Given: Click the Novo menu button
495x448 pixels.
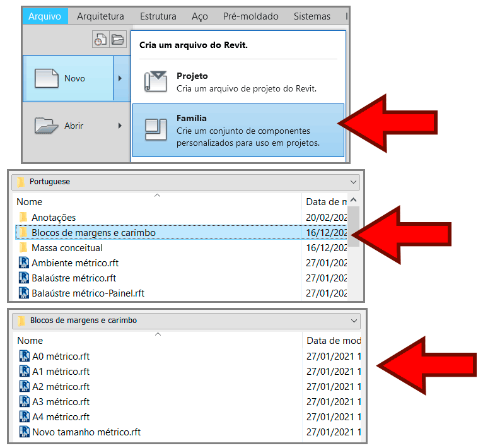Looking at the screenshot, I should pos(67,79).
